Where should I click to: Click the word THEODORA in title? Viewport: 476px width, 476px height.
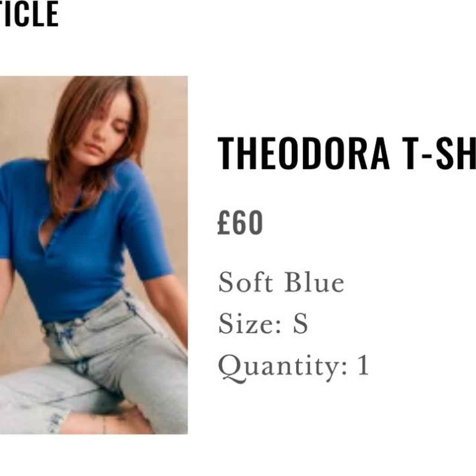303,154
